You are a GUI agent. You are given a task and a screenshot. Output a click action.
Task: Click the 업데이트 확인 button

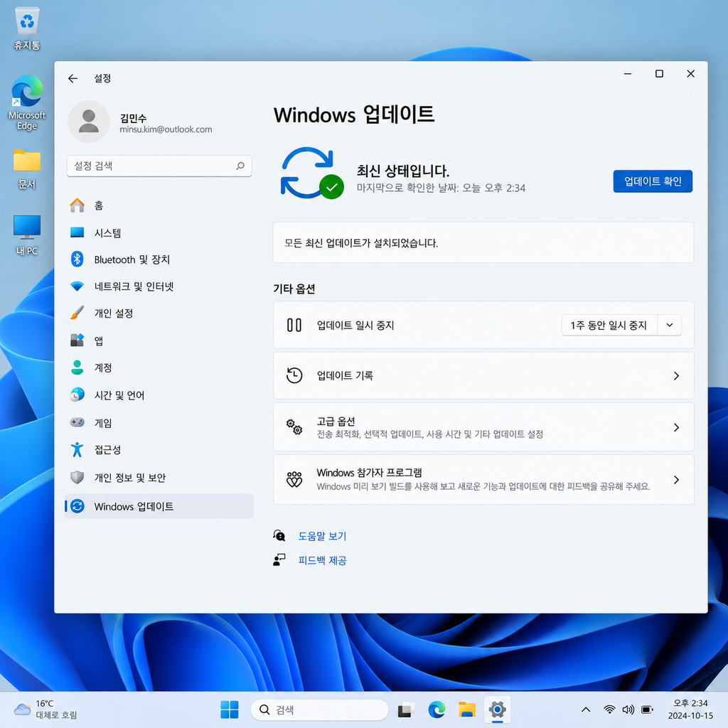(x=653, y=181)
